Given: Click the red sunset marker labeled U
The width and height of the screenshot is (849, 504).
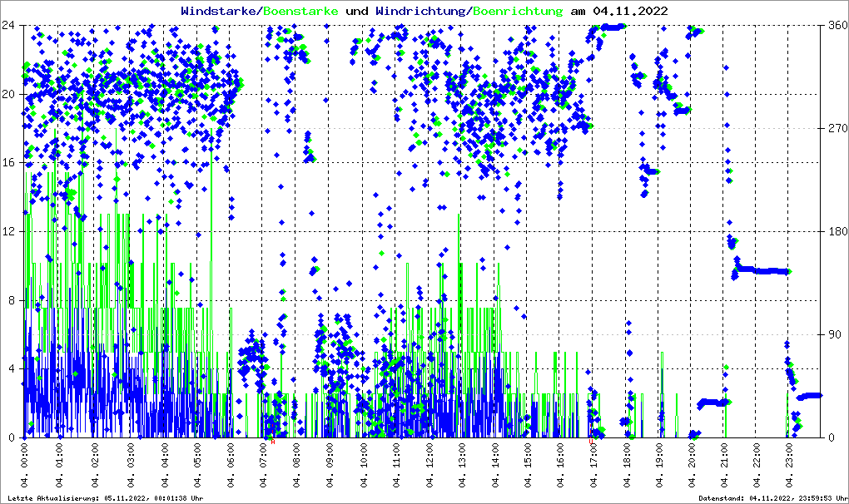Looking at the screenshot, I should pyautogui.click(x=591, y=442).
